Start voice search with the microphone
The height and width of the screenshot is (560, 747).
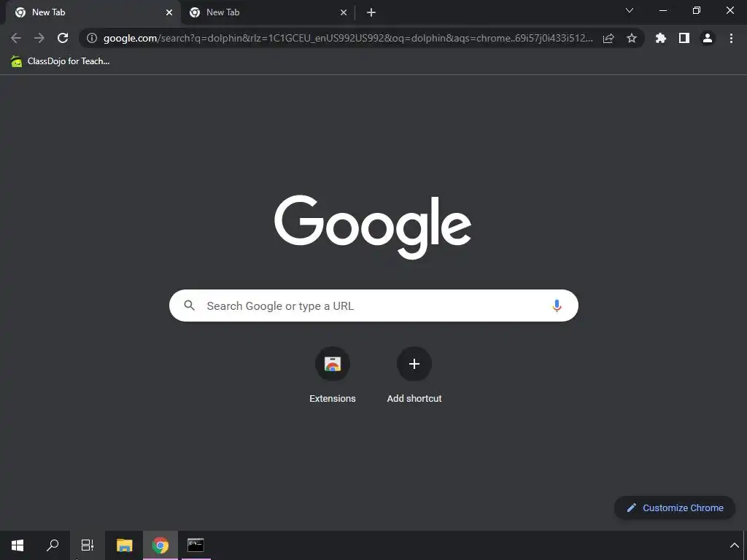coord(557,306)
